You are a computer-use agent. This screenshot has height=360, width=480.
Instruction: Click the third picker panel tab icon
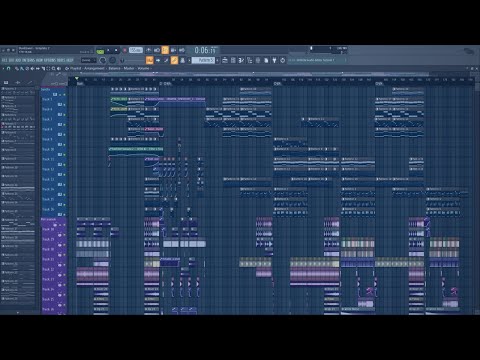tap(30, 82)
